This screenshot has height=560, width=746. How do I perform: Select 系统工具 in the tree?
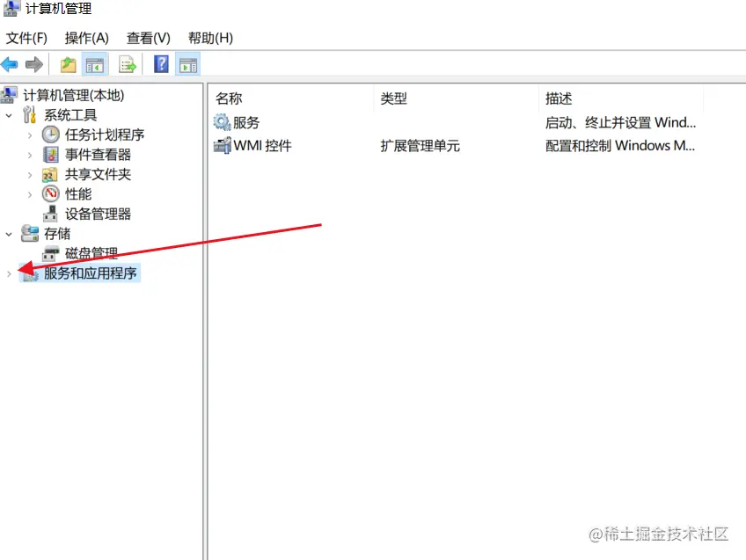pos(70,115)
